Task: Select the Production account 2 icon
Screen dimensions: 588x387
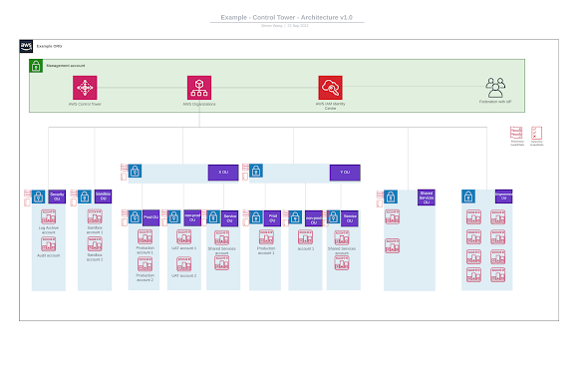Action: point(146,264)
